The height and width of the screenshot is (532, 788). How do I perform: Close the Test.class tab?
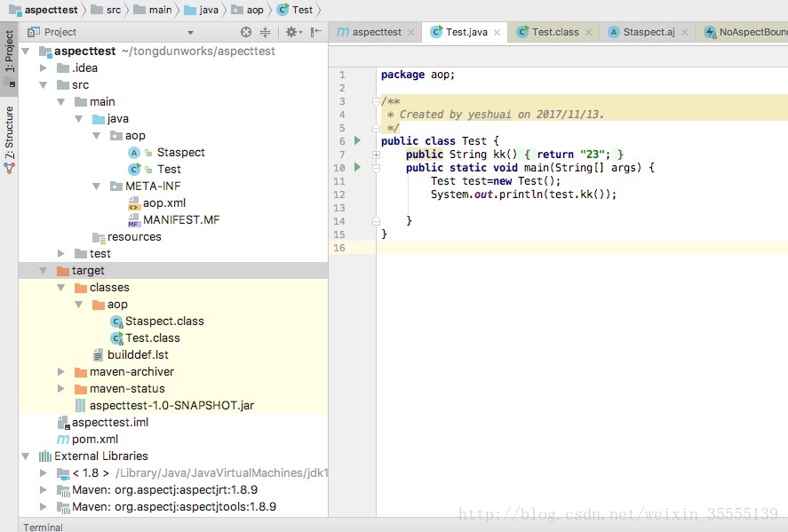click(588, 32)
